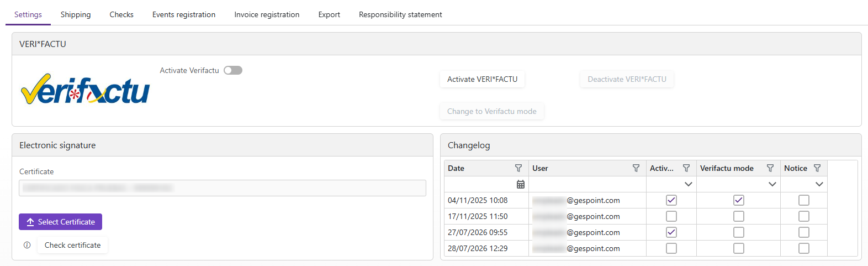Screen dimensions: 868x266
Task: Click the Certificate input field
Action: point(223,188)
